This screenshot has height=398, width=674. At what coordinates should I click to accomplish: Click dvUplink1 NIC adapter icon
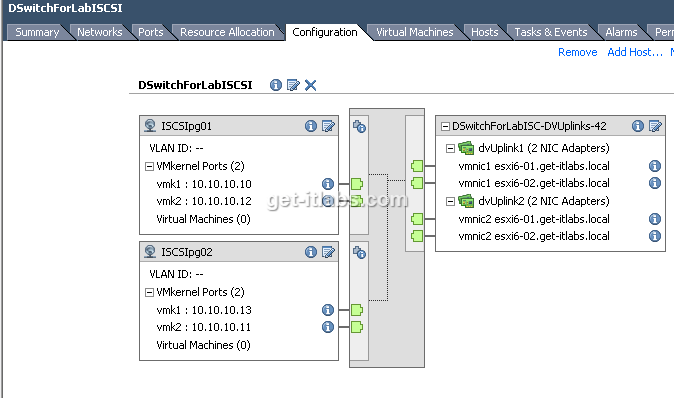(x=466, y=148)
